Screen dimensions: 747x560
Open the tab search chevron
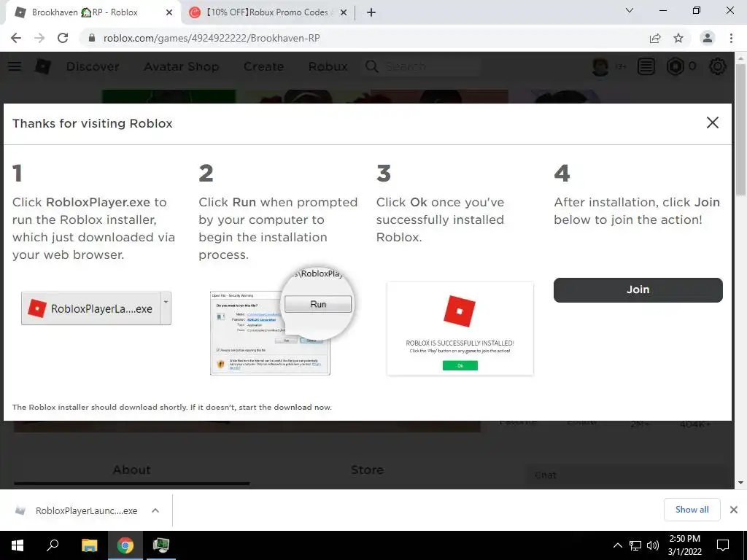point(630,10)
